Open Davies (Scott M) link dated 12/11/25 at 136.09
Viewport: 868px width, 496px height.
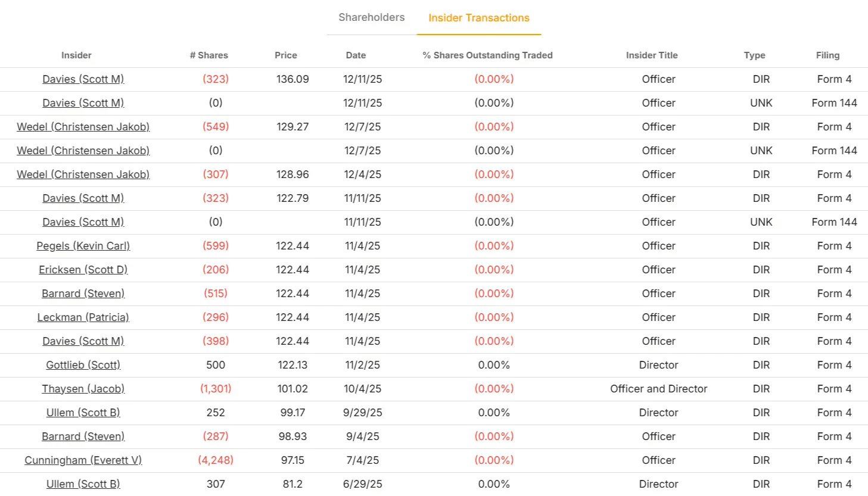pos(83,79)
